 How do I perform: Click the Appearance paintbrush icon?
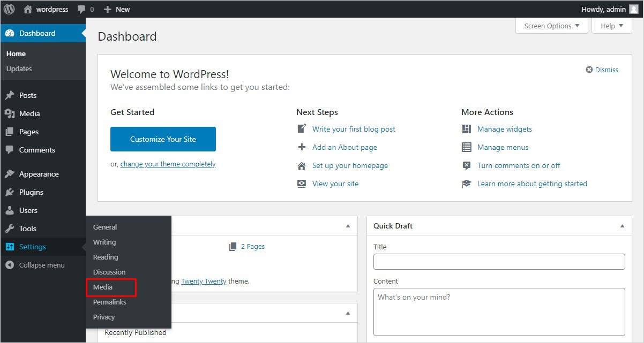point(10,174)
